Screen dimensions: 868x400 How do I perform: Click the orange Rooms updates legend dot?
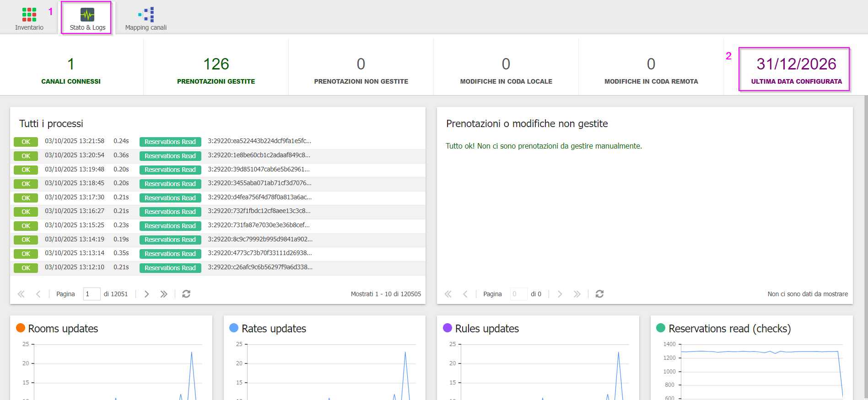tap(21, 328)
